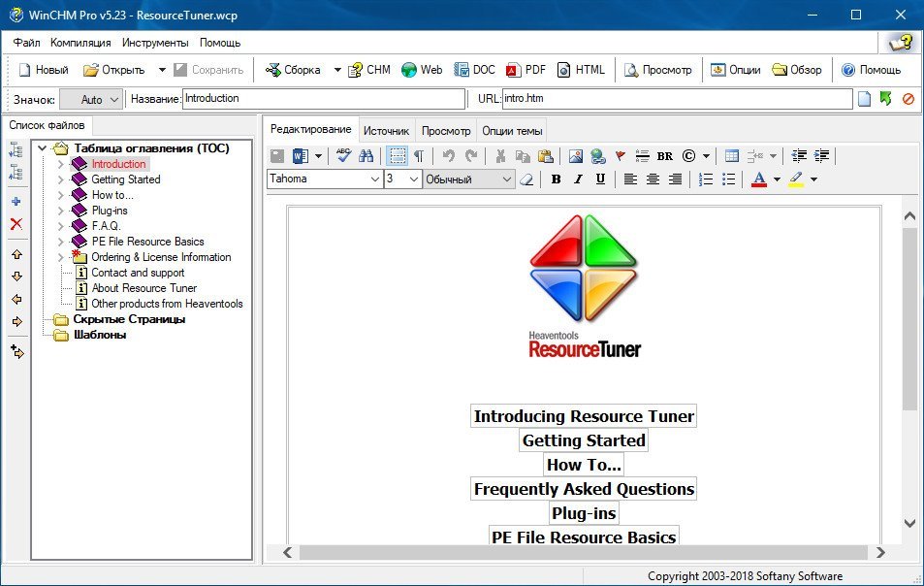Click the expand all tree icon
This screenshot has height=586, width=924.
pyautogui.click(x=16, y=149)
